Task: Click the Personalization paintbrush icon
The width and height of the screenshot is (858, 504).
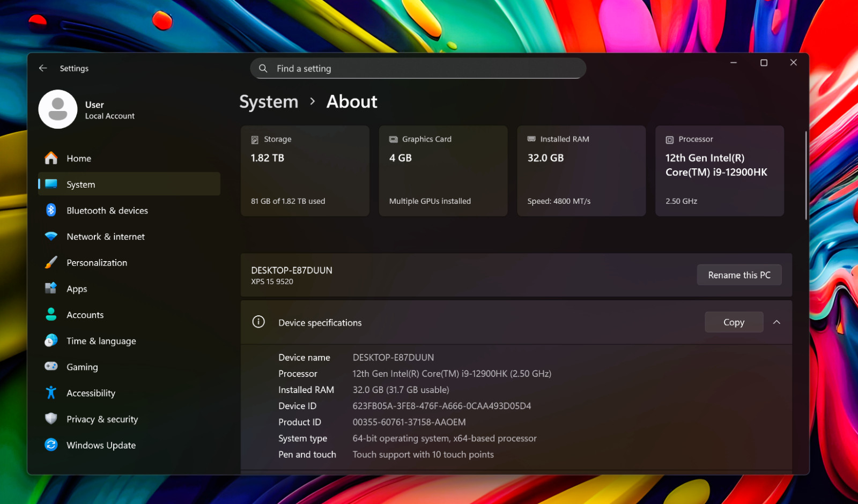Action: click(51, 262)
